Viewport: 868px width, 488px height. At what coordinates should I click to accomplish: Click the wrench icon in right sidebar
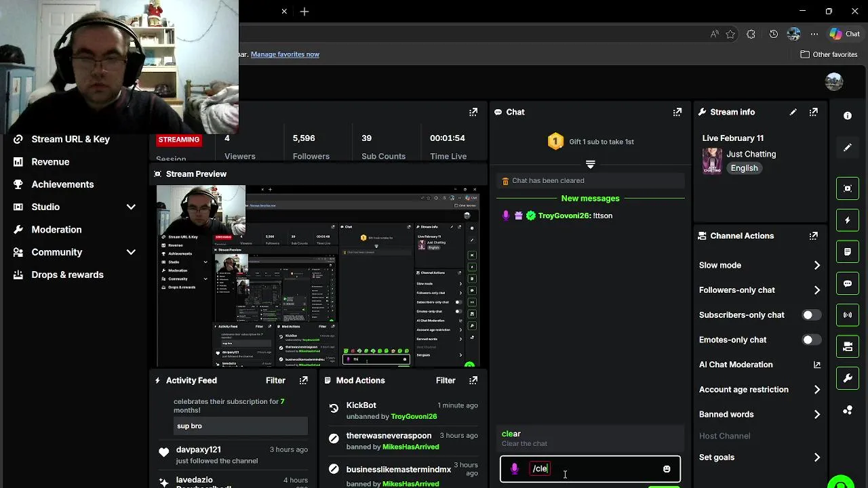tap(848, 378)
